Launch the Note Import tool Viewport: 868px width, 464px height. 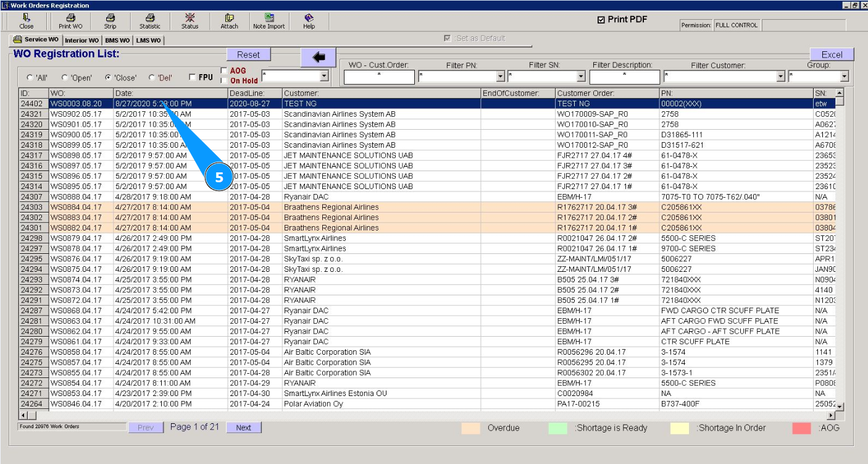click(x=269, y=22)
